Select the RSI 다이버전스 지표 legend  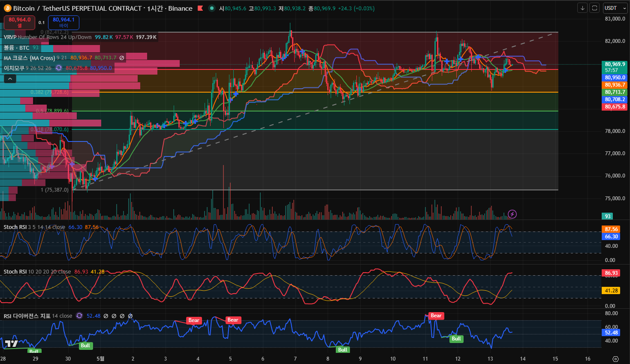click(68, 316)
